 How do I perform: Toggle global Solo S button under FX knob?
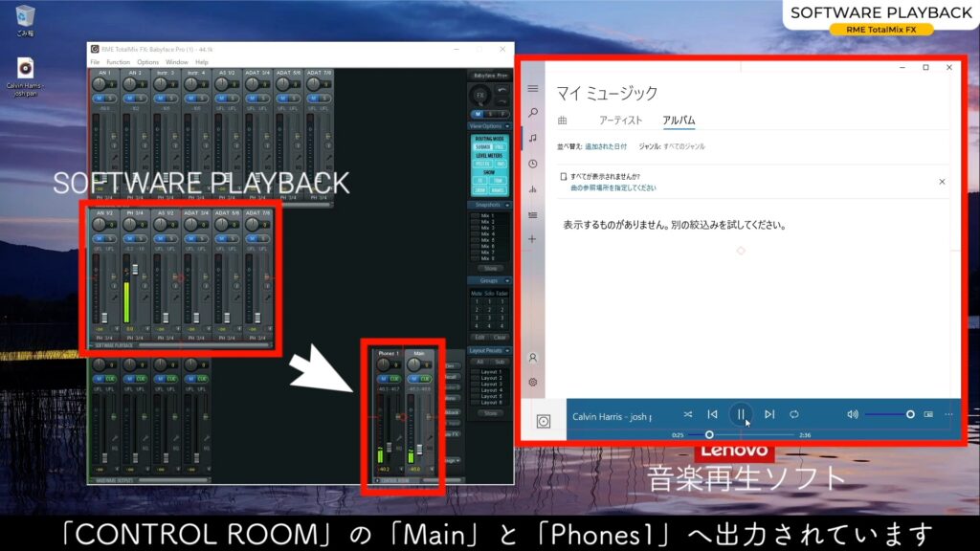[x=490, y=115]
